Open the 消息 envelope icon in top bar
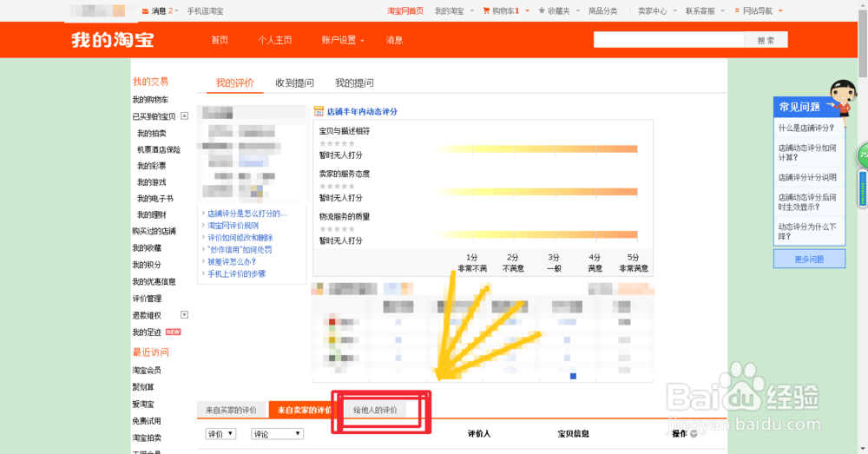 pos(145,11)
